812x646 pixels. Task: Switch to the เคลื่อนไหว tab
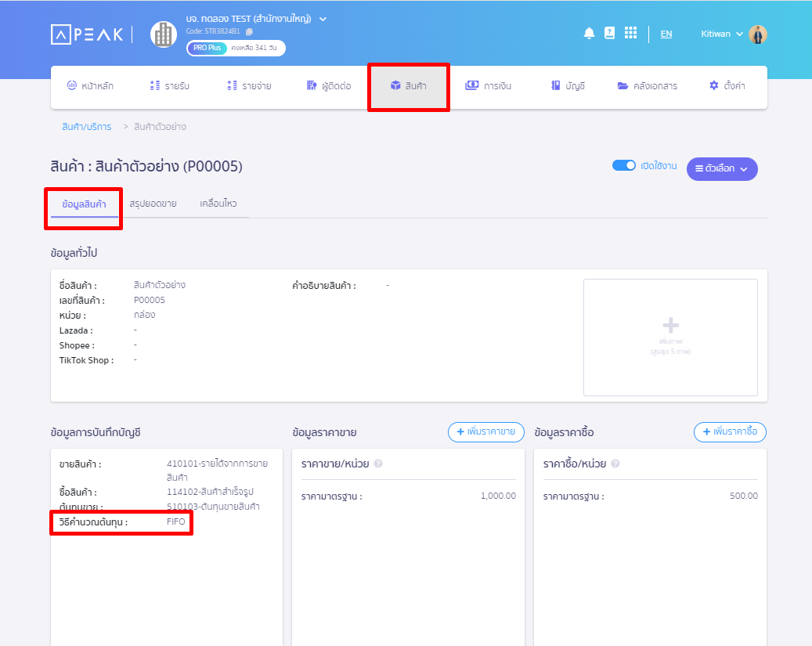[218, 204]
